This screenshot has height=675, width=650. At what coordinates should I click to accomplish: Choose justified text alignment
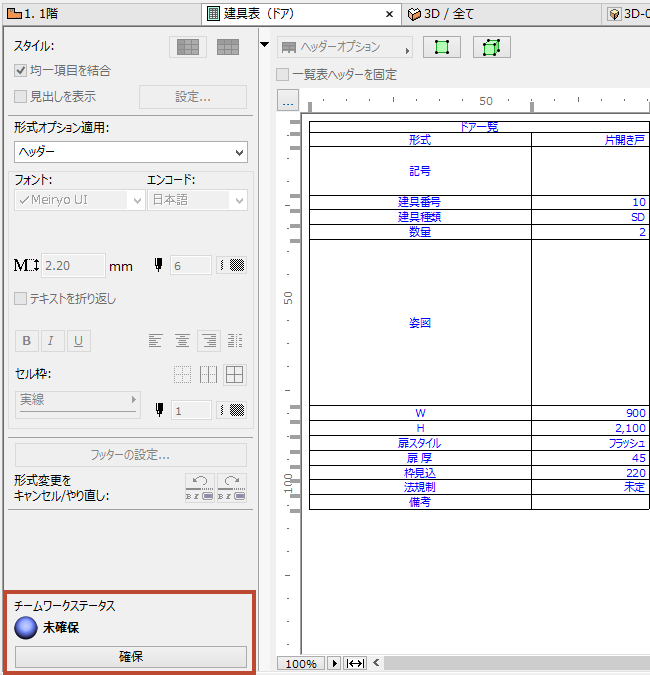coord(235,341)
